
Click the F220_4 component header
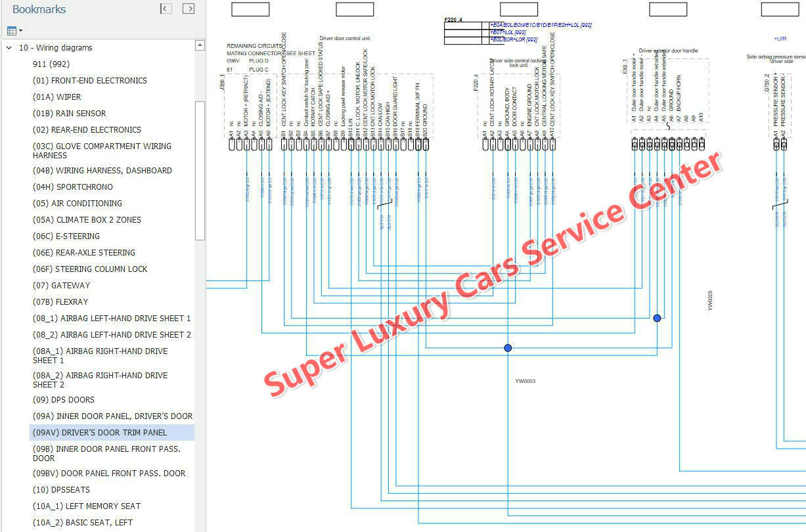point(453,20)
